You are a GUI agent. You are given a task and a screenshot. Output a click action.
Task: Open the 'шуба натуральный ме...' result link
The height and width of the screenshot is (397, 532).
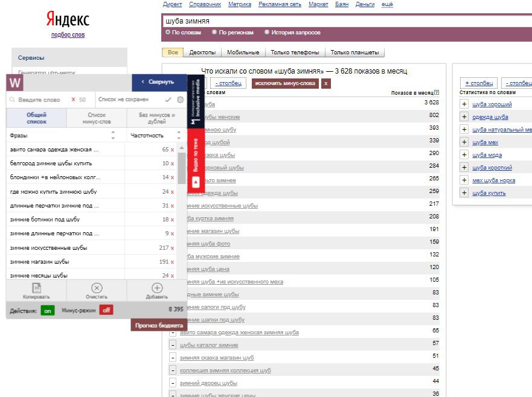[x=502, y=130]
